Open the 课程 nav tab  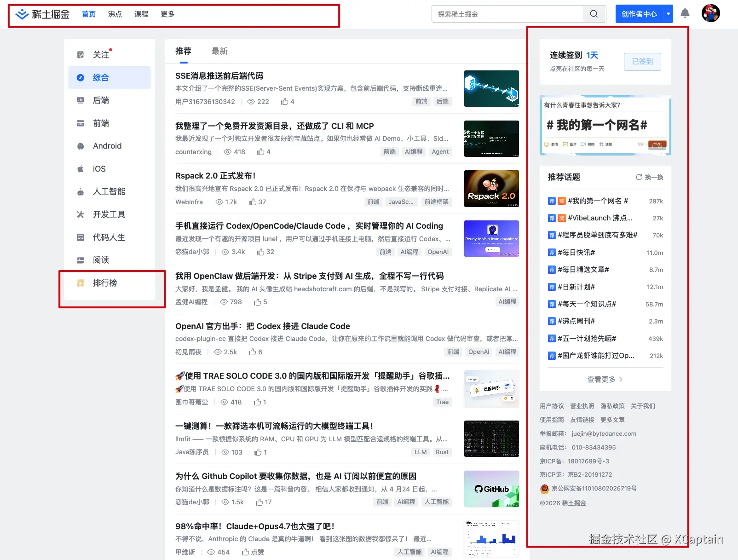(x=141, y=14)
